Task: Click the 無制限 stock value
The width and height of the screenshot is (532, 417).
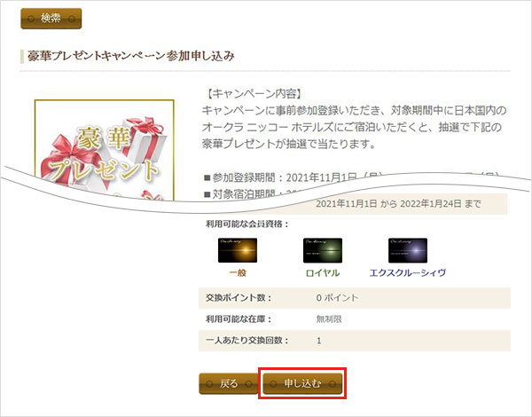Action: (329, 319)
